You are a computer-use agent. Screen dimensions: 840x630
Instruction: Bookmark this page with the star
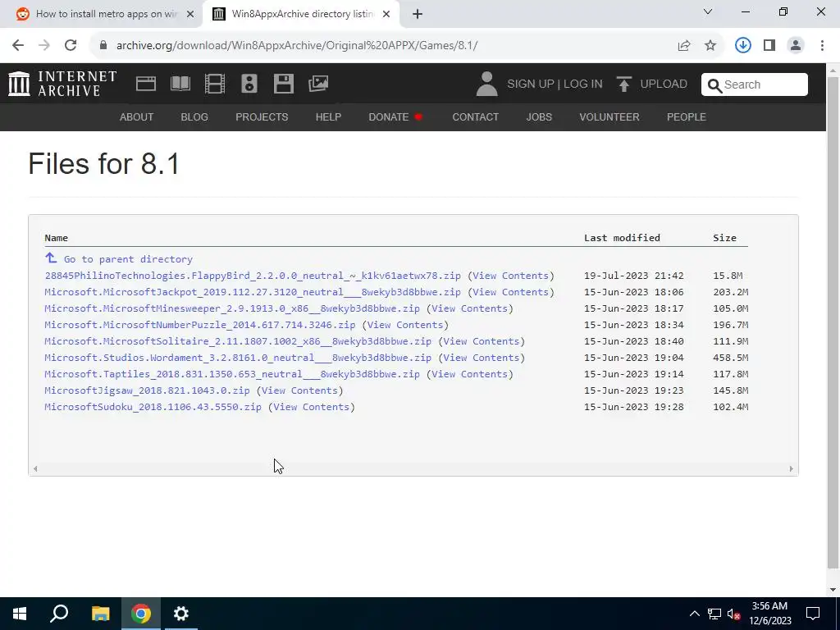[710, 46]
